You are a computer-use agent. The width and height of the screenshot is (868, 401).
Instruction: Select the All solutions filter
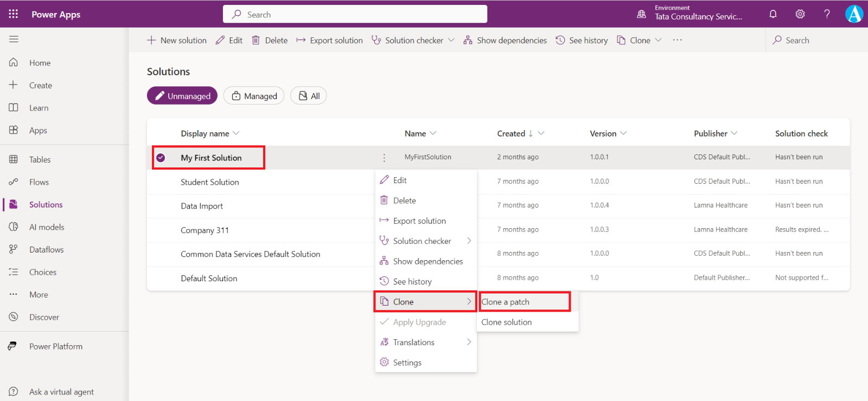(x=309, y=96)
